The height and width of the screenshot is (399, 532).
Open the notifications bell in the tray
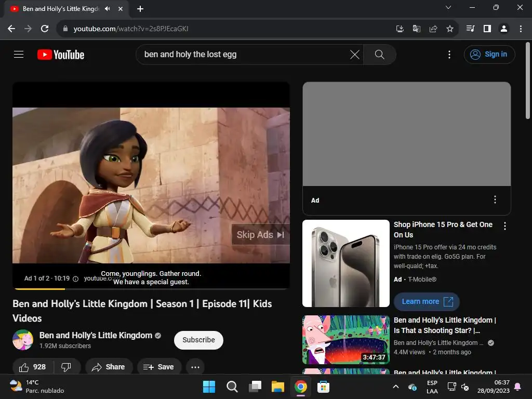(x=518, y=387)
